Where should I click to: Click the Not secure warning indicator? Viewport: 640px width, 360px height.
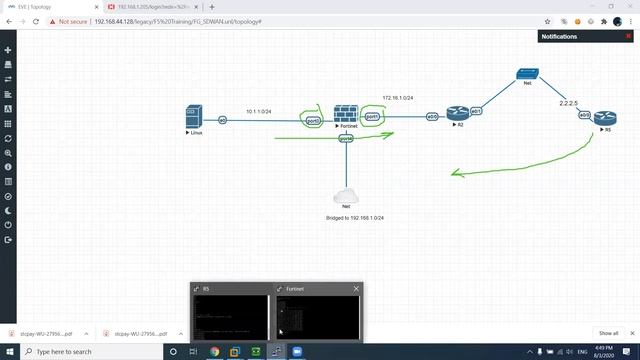click(69, 22)
